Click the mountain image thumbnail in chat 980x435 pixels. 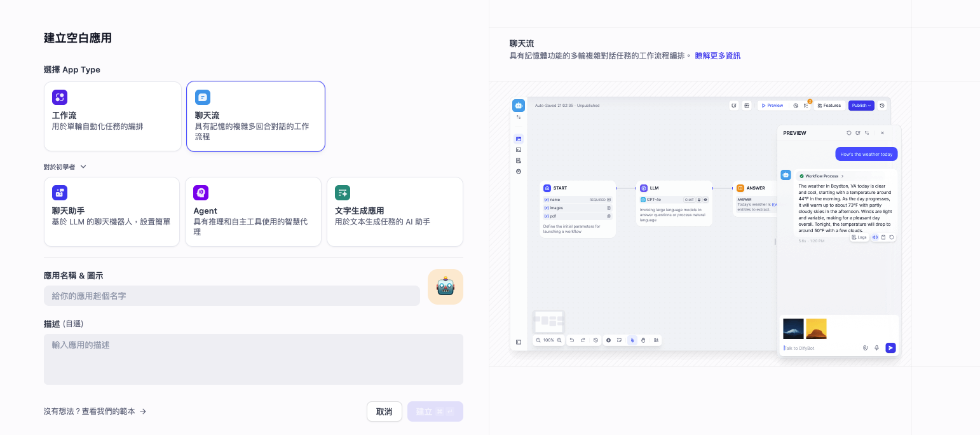(793, 329)
